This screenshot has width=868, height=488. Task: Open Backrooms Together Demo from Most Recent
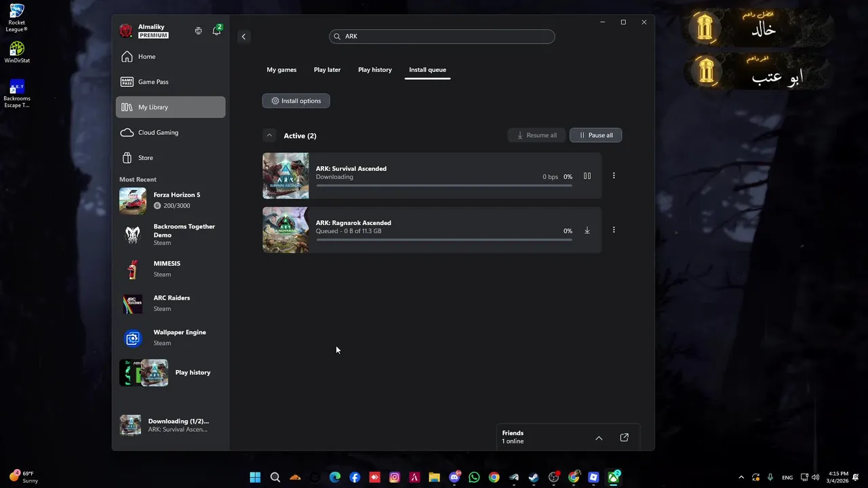[170, 235]
